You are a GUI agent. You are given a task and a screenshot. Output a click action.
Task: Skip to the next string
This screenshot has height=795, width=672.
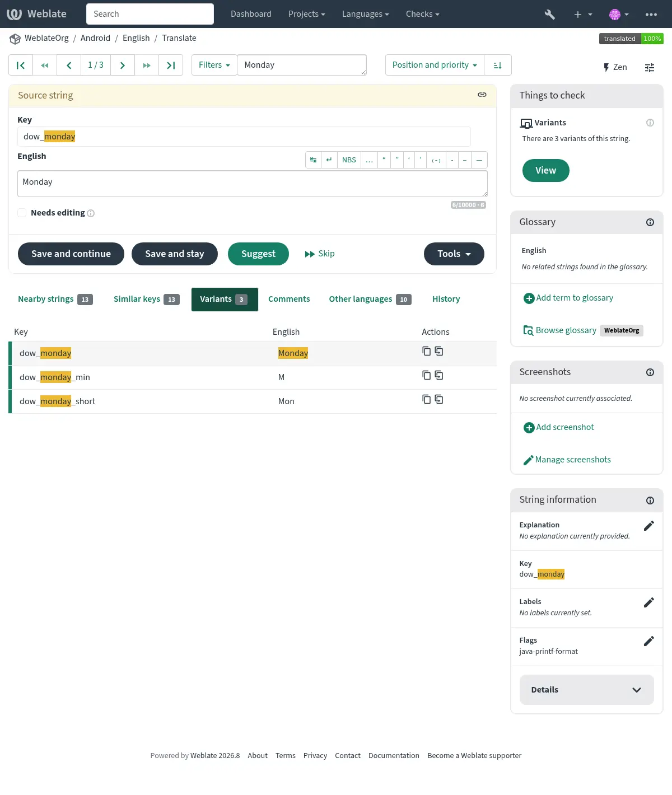[x=320, y=254]
